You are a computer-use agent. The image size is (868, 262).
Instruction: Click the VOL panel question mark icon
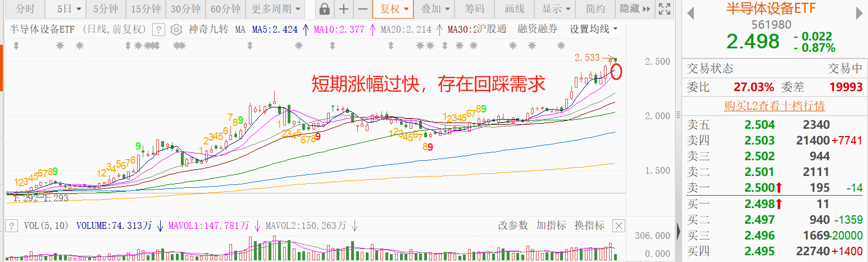coord(11,226)
